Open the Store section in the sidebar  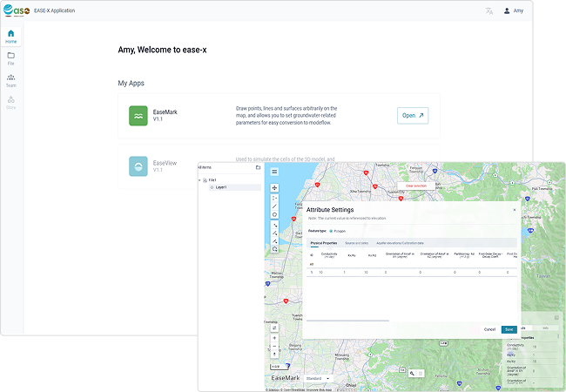point(10,103)
